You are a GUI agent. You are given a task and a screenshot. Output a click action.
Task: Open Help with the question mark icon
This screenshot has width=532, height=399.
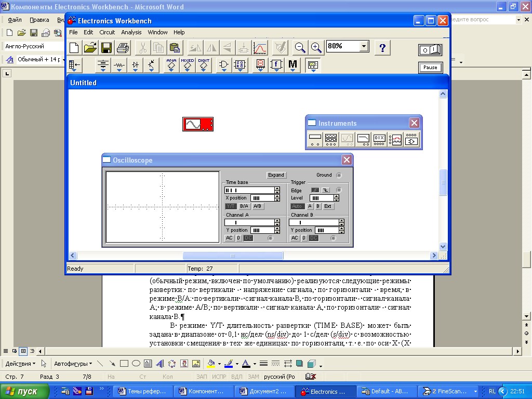click(x=382, y=48)
